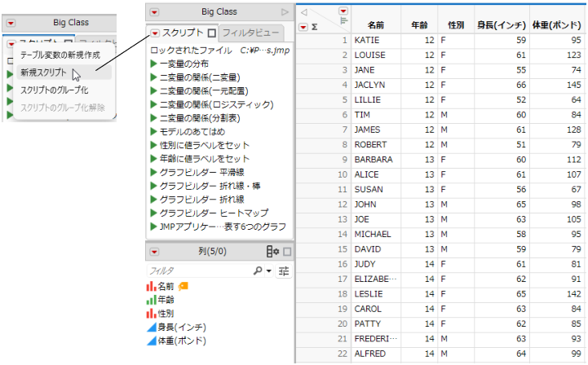Select the 体重(ポンド) column header

coord(557,25)
